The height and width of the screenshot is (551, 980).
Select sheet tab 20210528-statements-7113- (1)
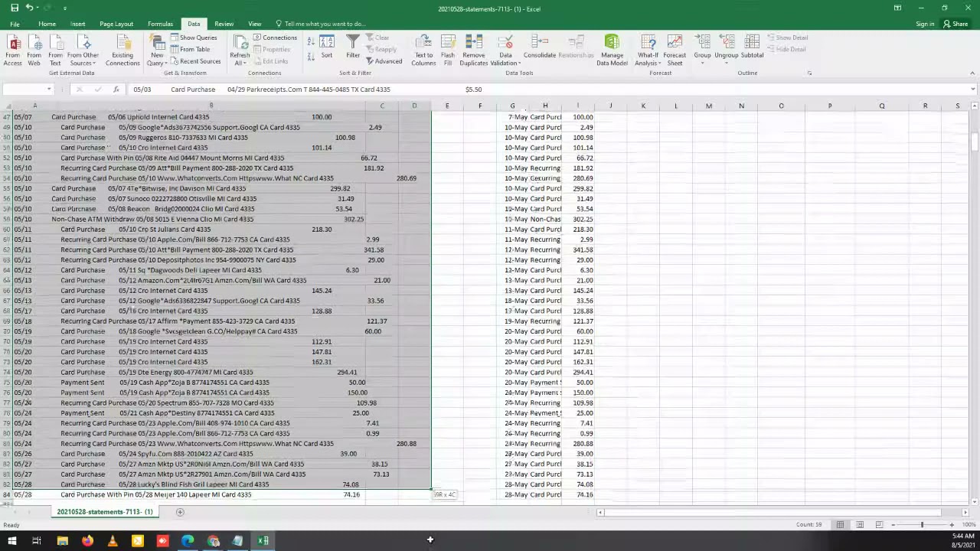105,512
